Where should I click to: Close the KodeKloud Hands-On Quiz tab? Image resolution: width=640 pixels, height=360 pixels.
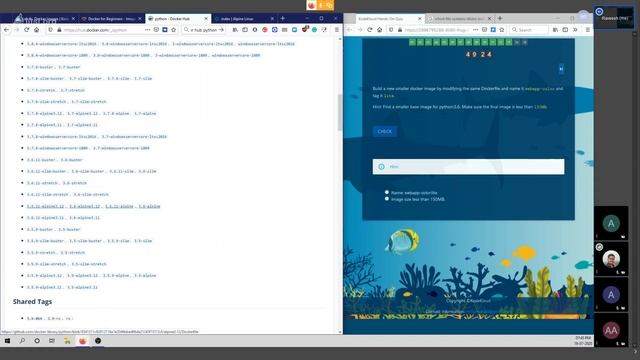(x=420, y=19)
